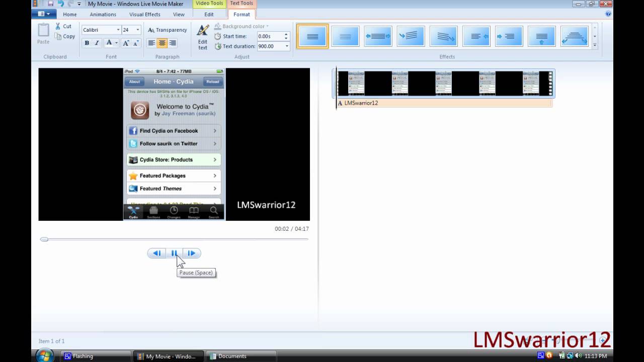644x362 pixels.
Task: Cut the selected text
Action: 63,26
